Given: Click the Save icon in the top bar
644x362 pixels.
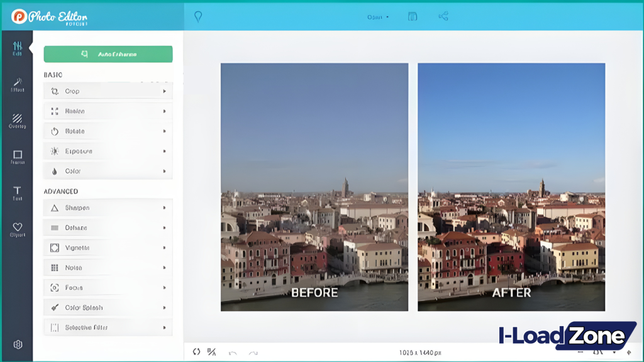Looking at the screenshot, I should pyautogui.click(x=412, y=17).
